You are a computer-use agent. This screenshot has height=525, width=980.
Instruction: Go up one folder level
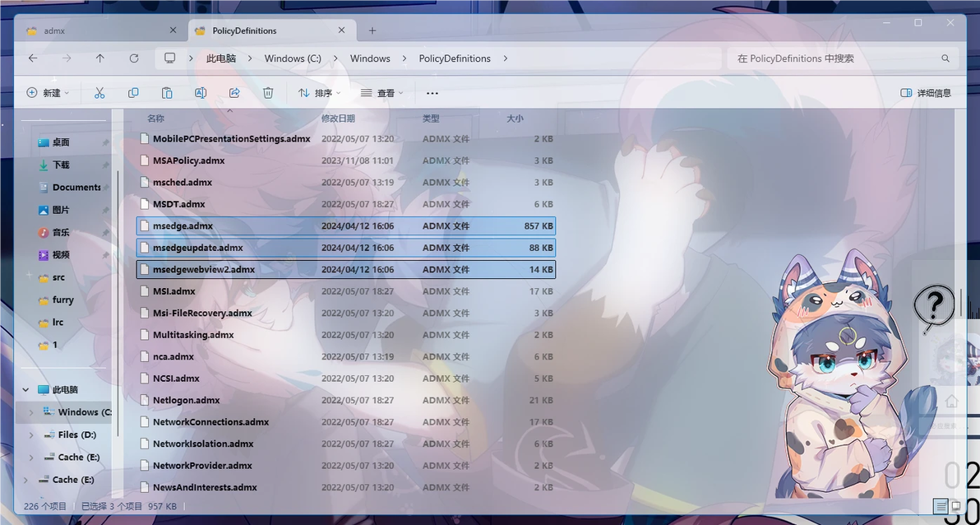[100, 58]
